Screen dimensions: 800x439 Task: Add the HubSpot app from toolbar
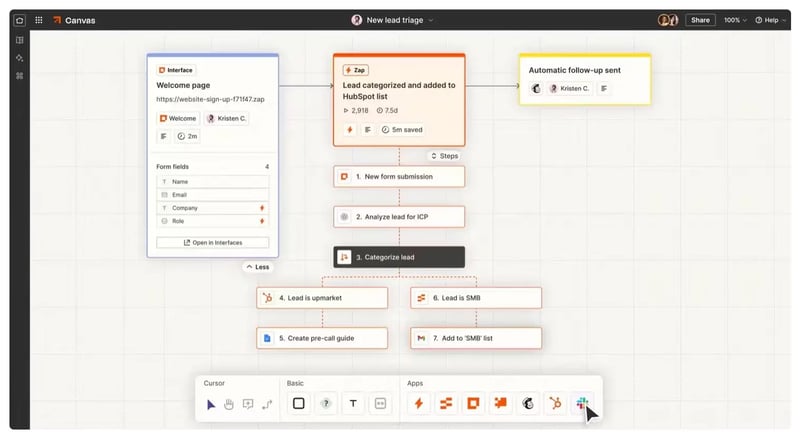click(554, 404)
